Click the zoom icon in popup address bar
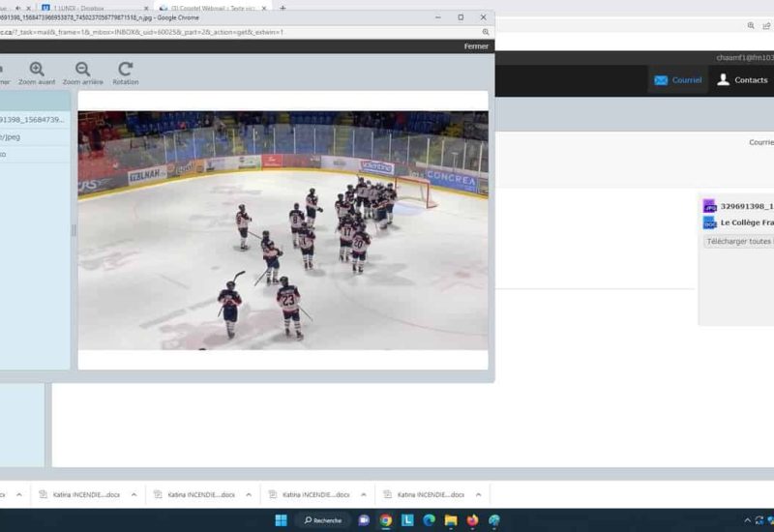This screenshot has width=774, height=532. coord(486,32)
